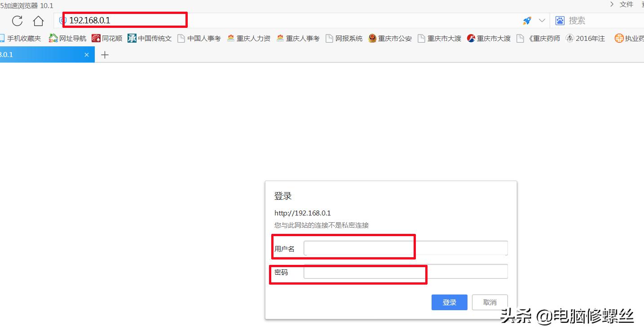Open the 网址导航 bookmark
The height and width of the screenshot is (334, 644).
coord(67,38)
